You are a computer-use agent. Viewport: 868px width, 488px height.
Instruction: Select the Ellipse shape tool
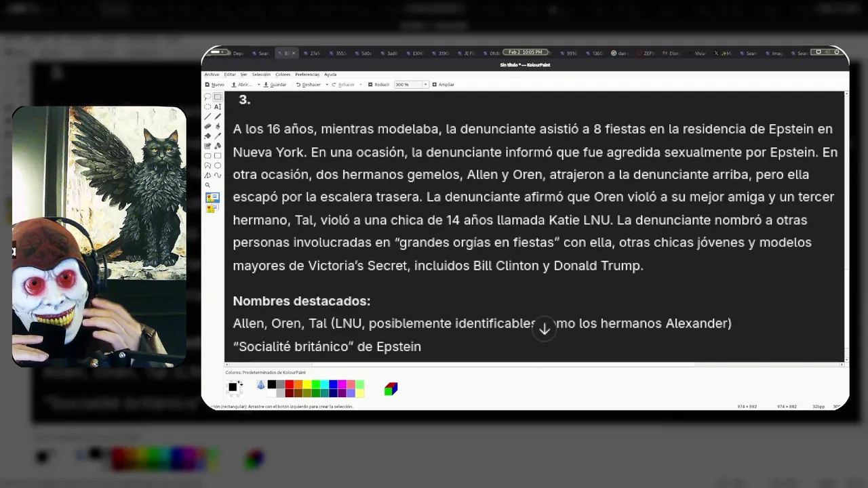tap(218, 165)
